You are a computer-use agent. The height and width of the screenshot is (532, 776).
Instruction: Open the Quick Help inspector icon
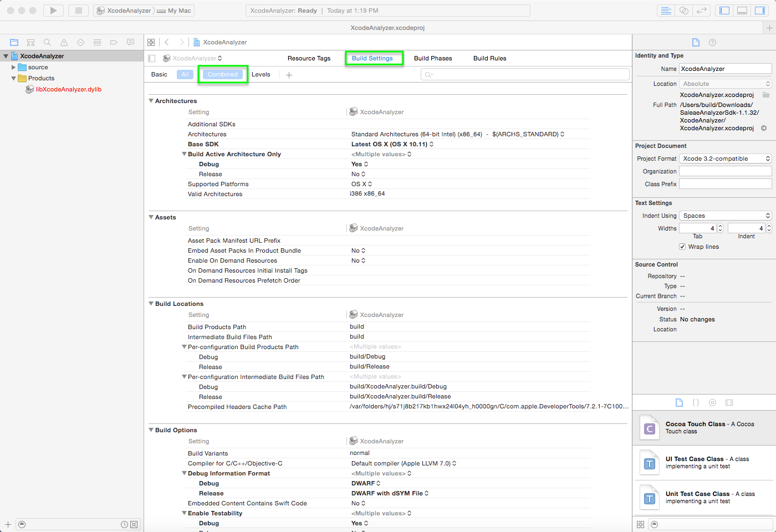[x=713, y=43]
